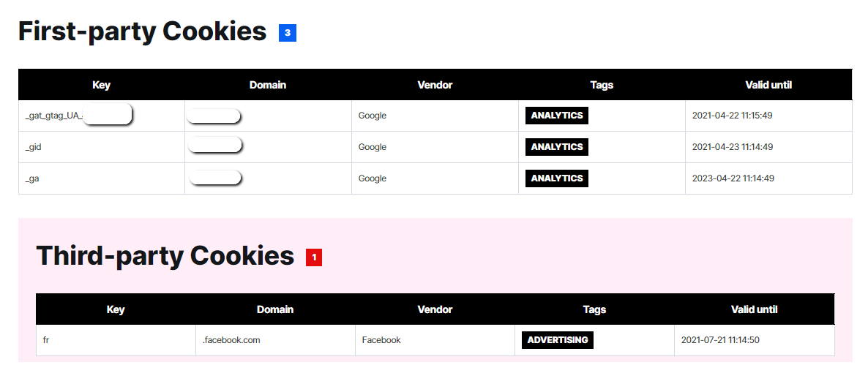Click the Tags header in first-party table
The width and height of the screenshot is (868, 384).
pyautogui.click(x=602, y=85)
